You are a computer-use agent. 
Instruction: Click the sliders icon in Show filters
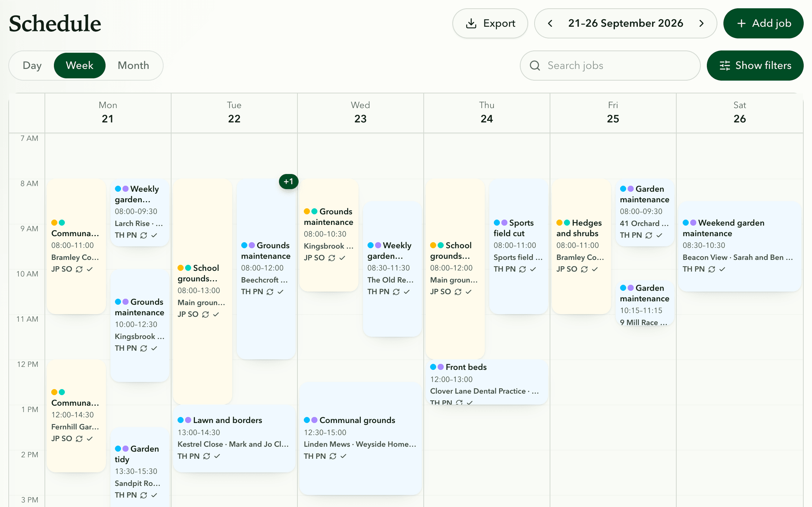[725, 66]
